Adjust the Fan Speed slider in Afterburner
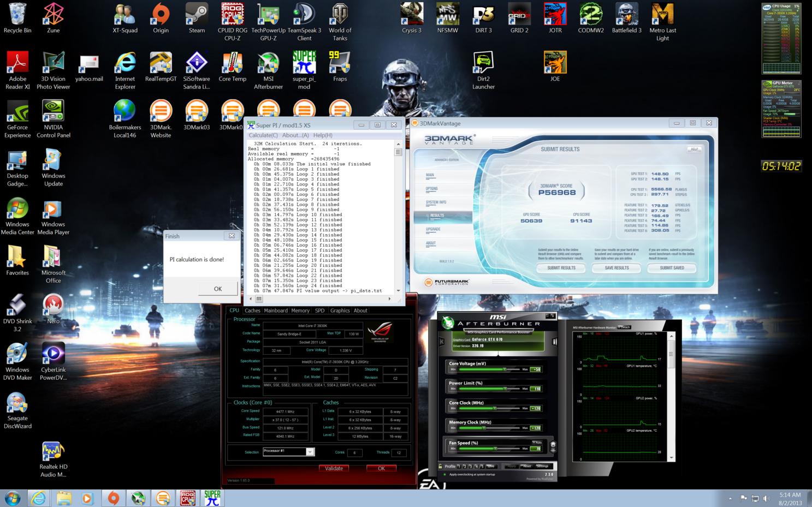 point(489,449)
